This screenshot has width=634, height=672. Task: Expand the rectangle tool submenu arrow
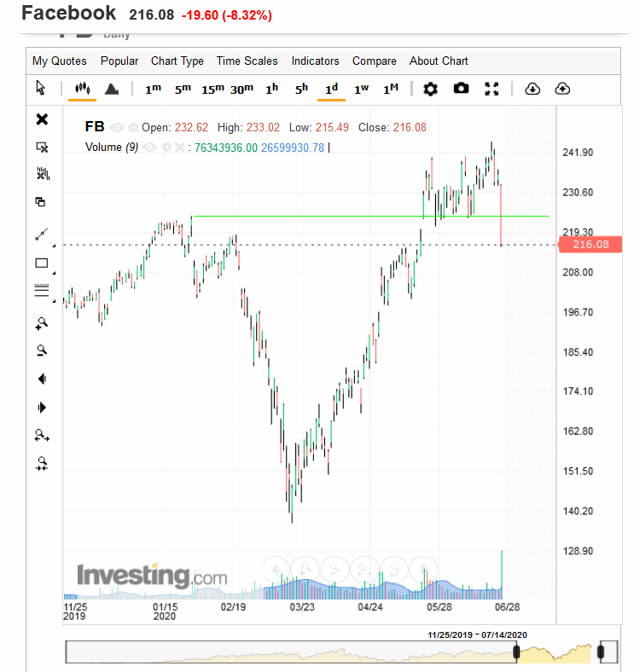[x=54, y=273]
